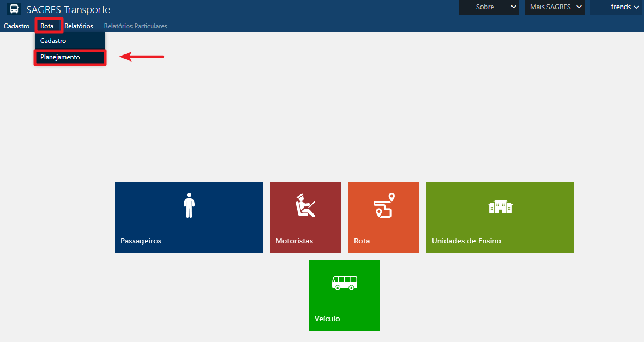Open the Cadastro menu in the menu bar
Screen dimensions: 644x342
(x=16, y=26)
